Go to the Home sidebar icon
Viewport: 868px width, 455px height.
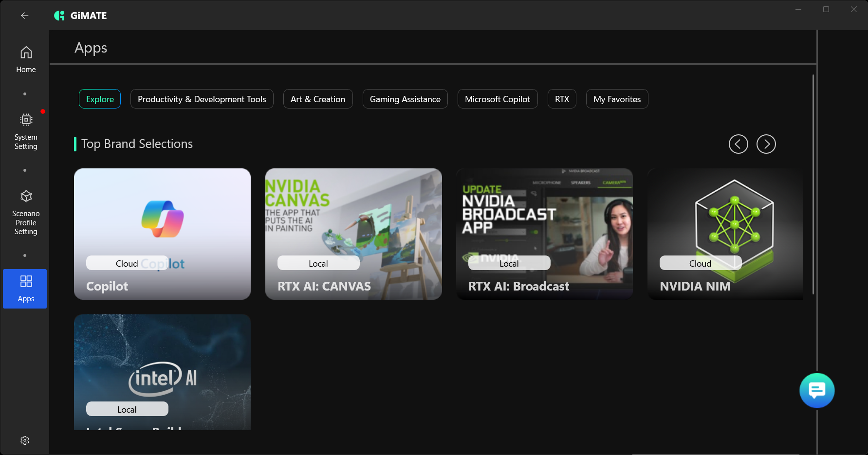click(x=26, y=59)
